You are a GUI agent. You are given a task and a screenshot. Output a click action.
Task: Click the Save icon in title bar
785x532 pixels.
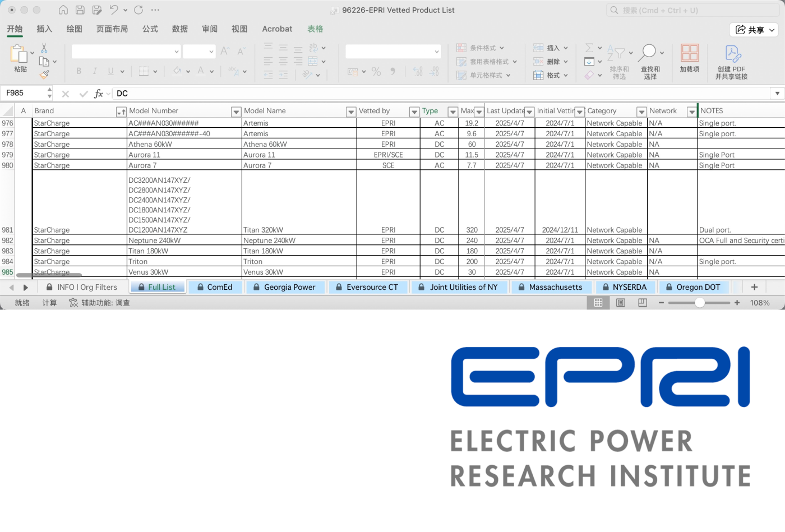tap(80, 10)
